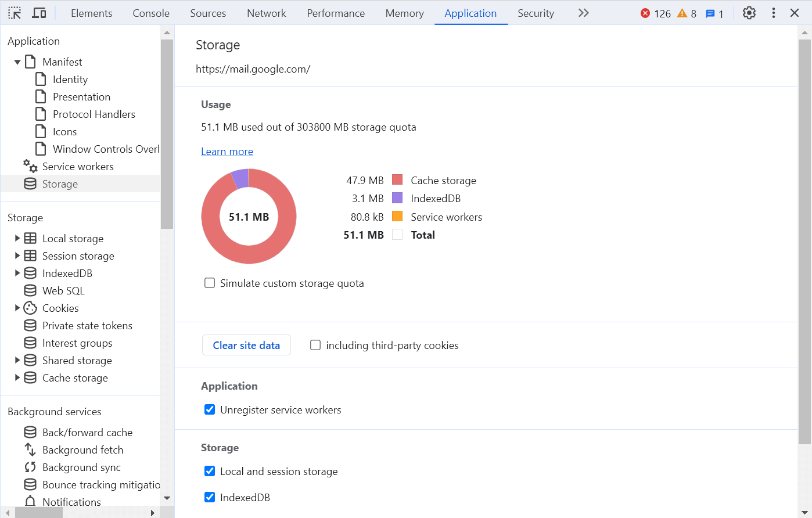Collapse the Manifest tree node
Image resolution: width=812 pixels, height=518 pixels.
tap(17, 62)
